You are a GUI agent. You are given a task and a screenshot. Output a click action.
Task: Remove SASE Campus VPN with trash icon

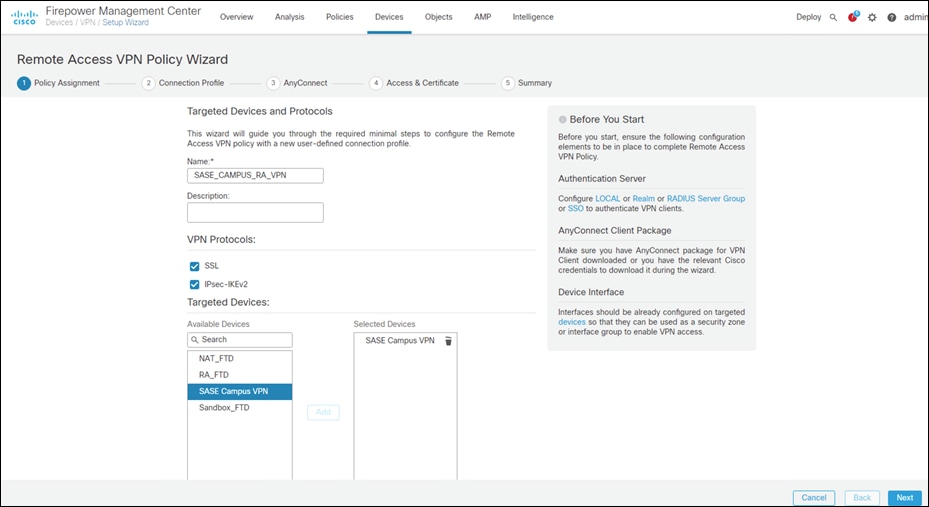(449, 341)
